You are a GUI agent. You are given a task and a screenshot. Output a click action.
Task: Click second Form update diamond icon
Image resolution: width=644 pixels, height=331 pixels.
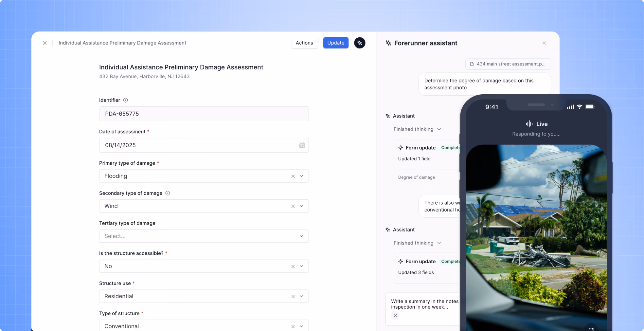[401, 262]
